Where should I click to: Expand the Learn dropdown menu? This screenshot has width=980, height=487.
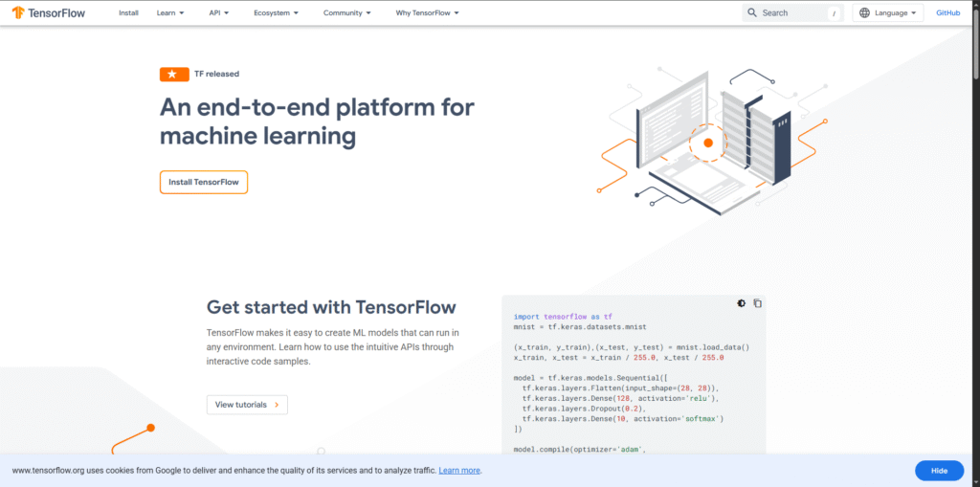pyautogui.click(x=170, y=12)
